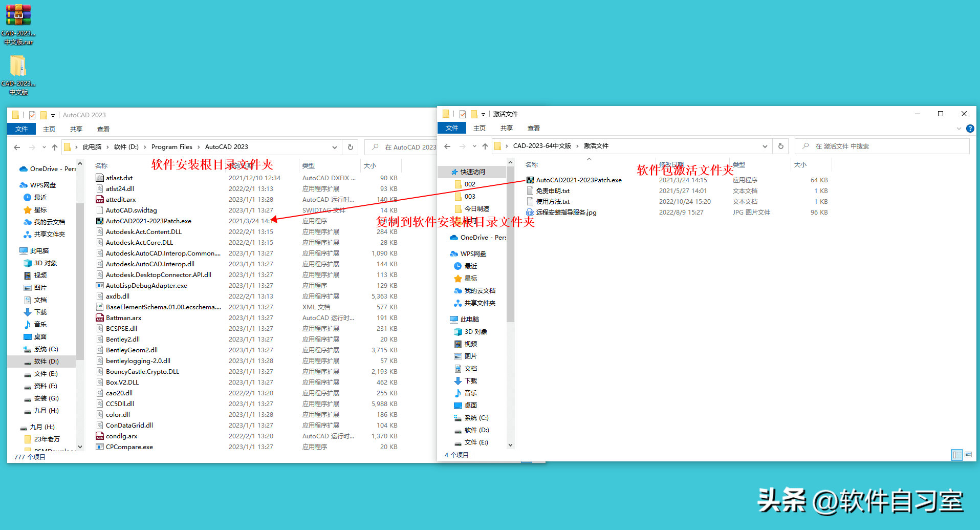Select BouncyCastle.Crypto.DLL file

click(138, 372)
